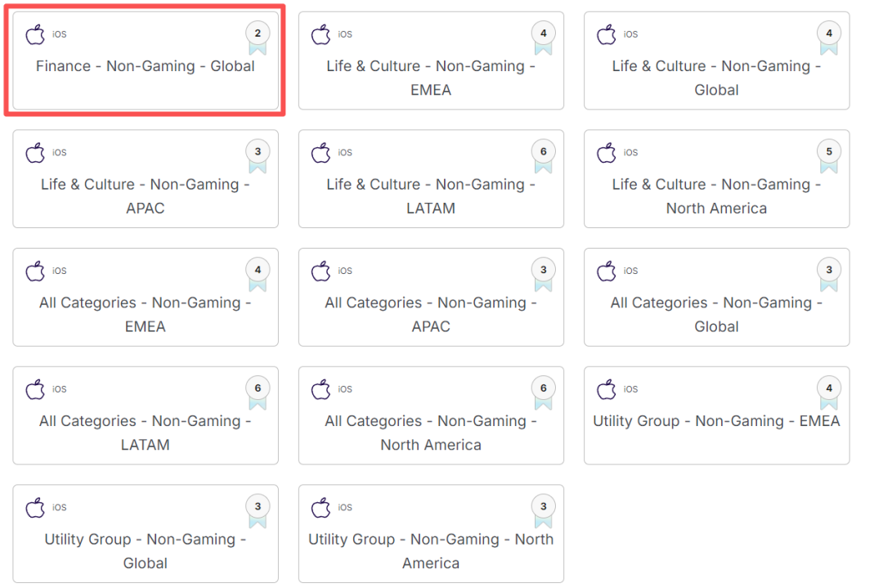Open All Categories - Non-Gaming - APAC title

(x=431, y=314)
